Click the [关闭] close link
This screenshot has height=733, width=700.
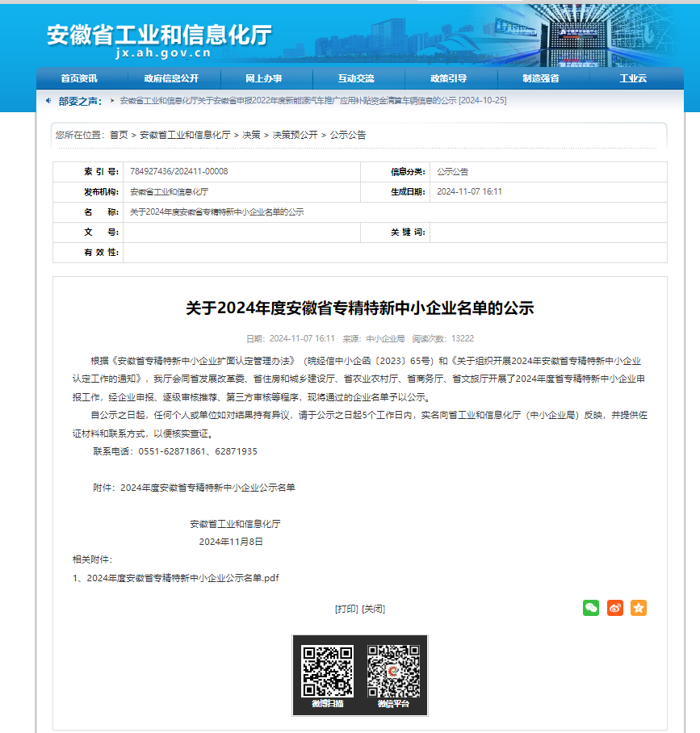tap(373, 609)
